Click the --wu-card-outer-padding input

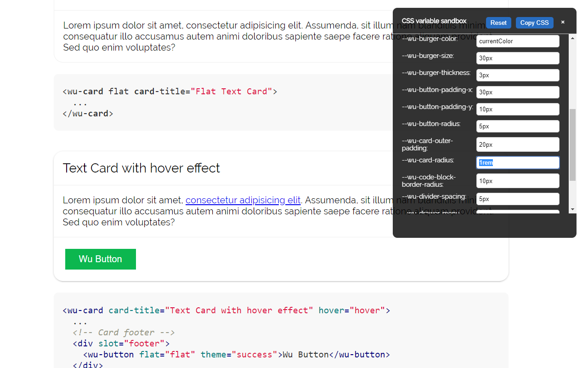518,144
